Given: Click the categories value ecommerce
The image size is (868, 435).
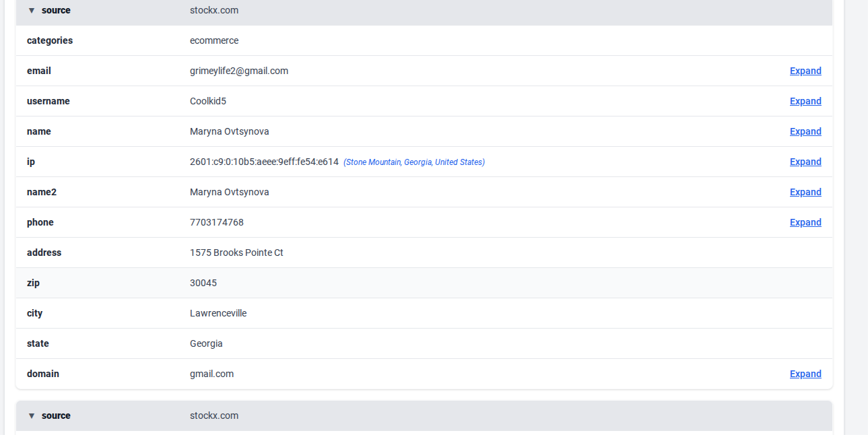Looking at the screenshot, I should click(x=214, y=40).
